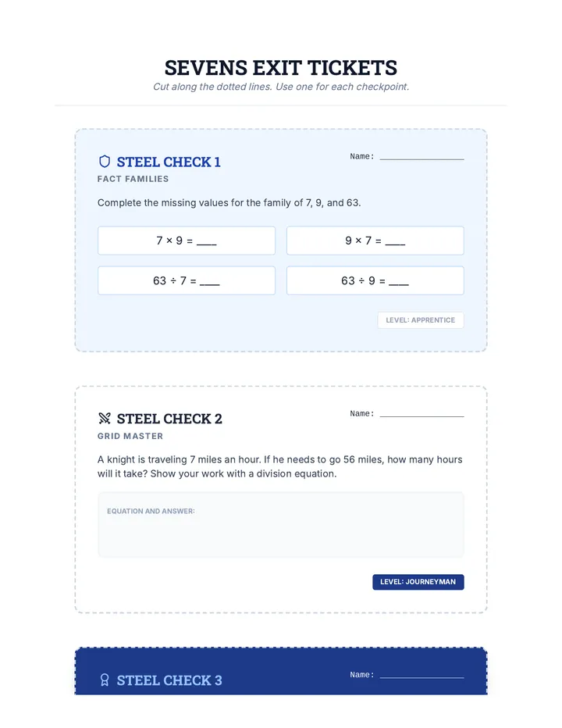Click the knight traveling word problem text

pos(280,466)
